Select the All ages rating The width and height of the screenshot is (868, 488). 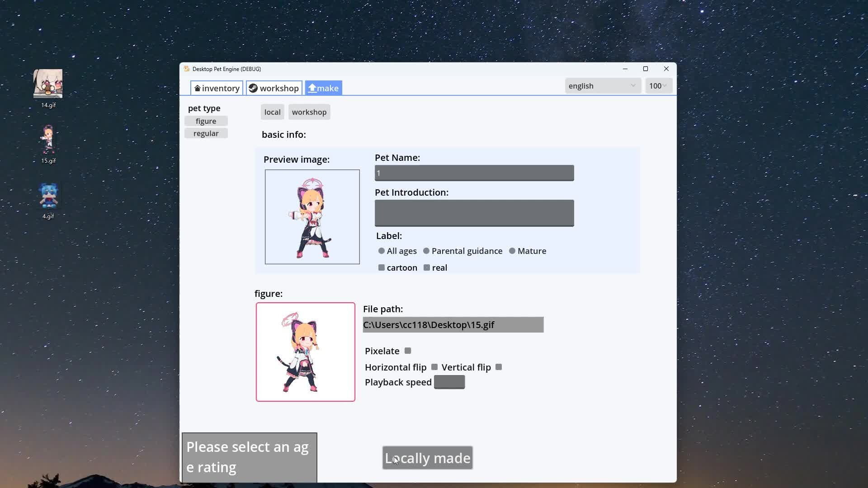click(382, 251)
